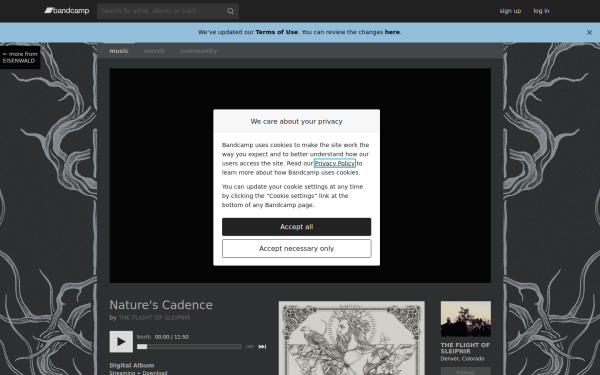Click the search magnifier icon
The width and height of the screenshot is (600, 375).
[230, 11]
